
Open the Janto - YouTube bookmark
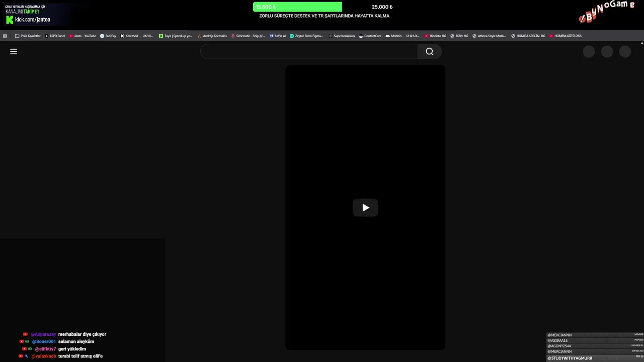83,36
